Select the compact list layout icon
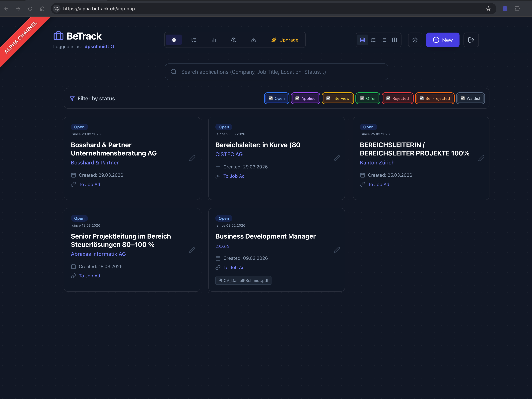Viewport: 532px width, 399px height. (x=384, y=40)
